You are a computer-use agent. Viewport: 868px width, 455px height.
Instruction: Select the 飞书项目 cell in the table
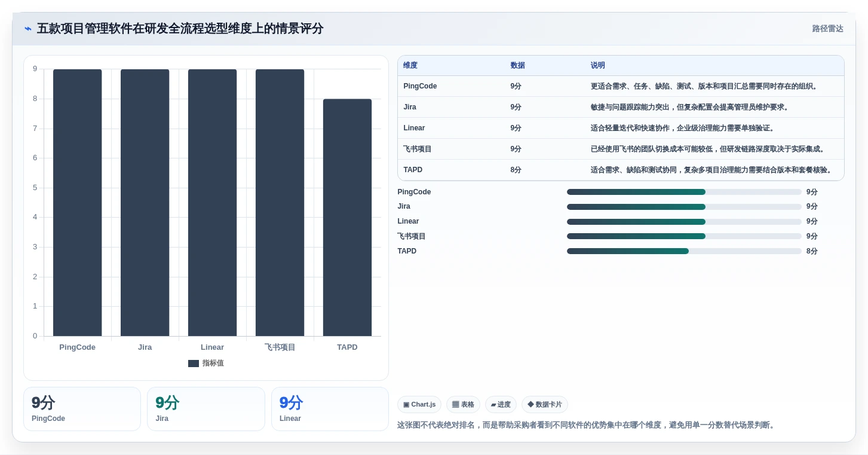(x=418, y=149)
